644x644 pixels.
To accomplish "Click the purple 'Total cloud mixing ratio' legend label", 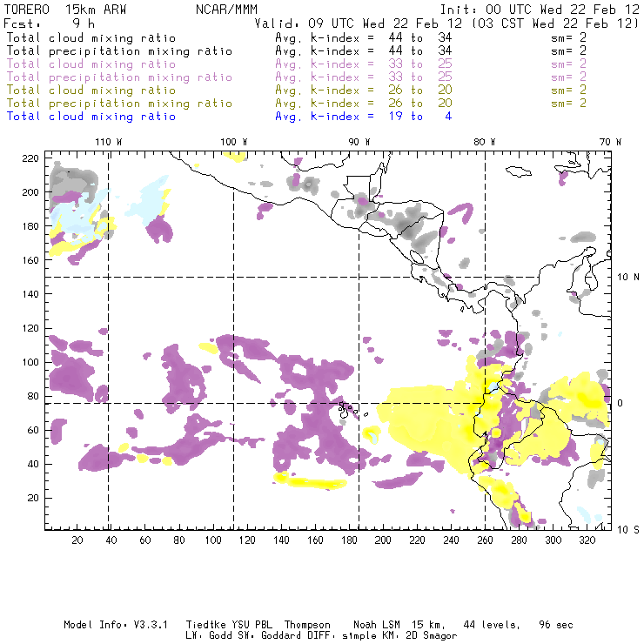I will click(x=91, y=64).
